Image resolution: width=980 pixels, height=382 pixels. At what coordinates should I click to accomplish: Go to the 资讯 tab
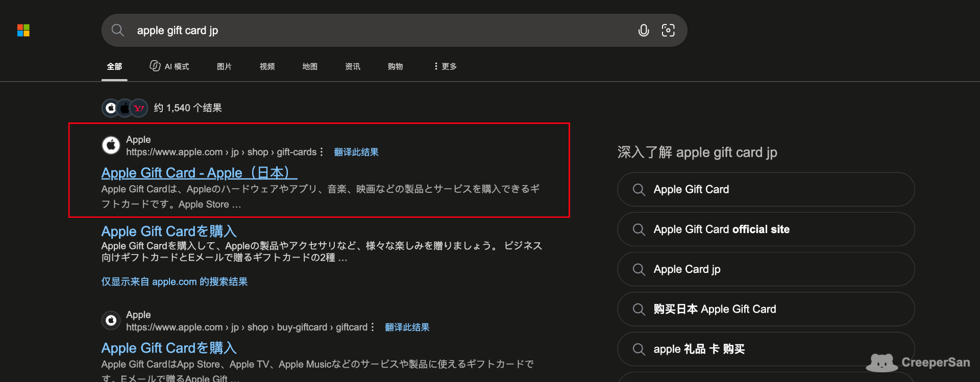point(353,66)
